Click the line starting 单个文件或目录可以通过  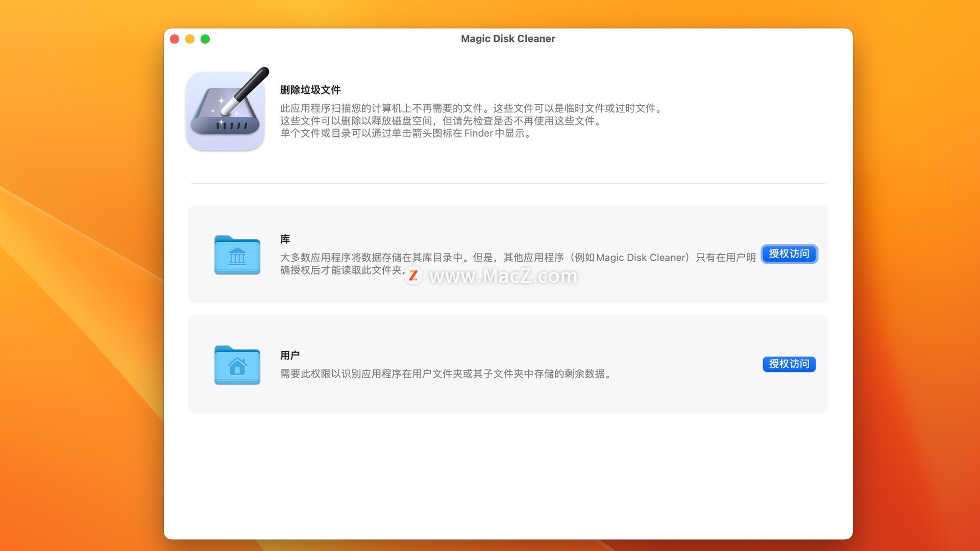(407, 133)
